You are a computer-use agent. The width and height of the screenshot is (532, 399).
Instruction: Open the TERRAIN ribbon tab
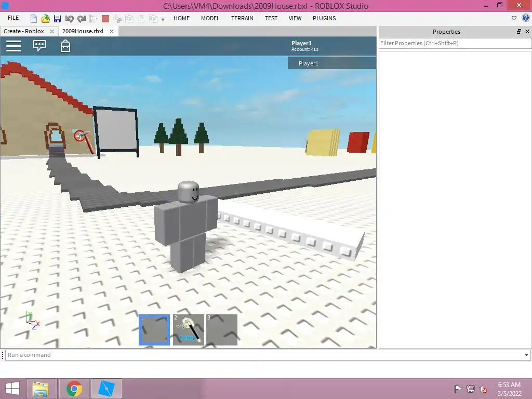[x=242, y=18]
